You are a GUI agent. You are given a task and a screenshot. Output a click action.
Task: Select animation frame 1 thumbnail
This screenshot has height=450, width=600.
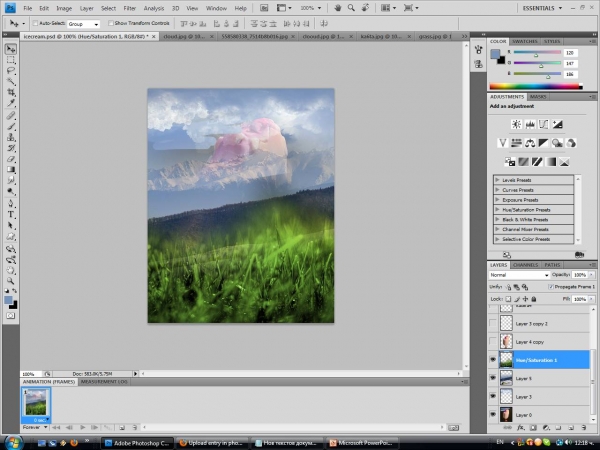(36, 403)
